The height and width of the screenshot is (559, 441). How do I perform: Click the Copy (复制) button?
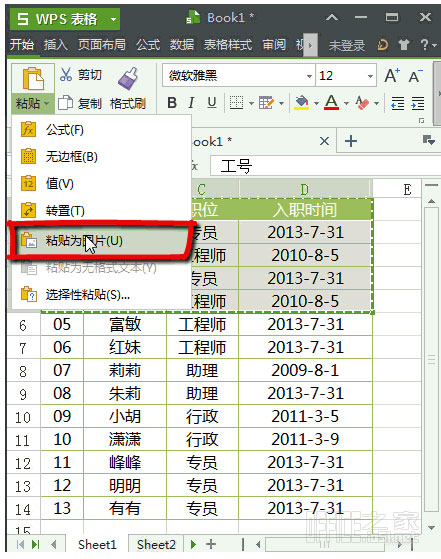click(x=80, y=103)
